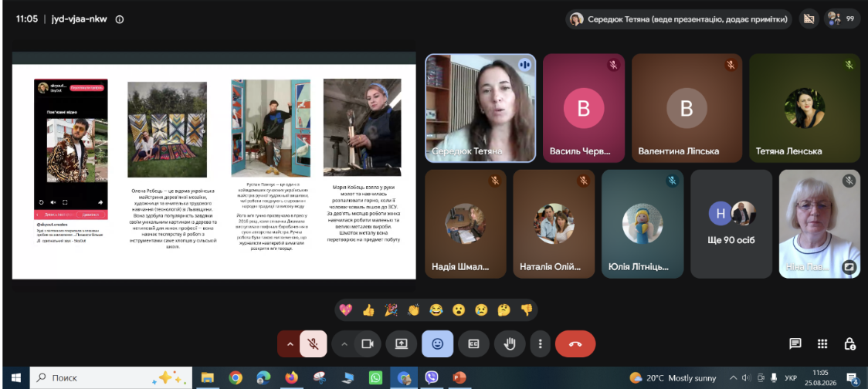This screenshot has width=868, height=389.
Task: Open Google Chrome from the taskbar
Action: (236, 377)
